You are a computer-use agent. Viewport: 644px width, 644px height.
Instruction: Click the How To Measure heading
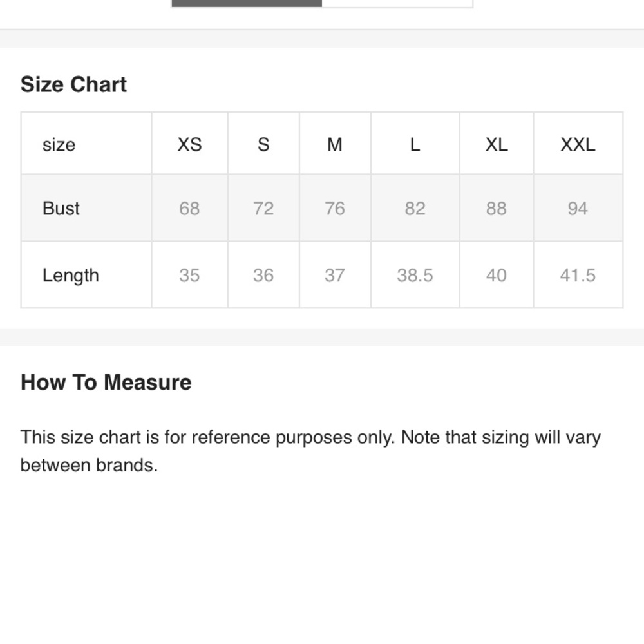pyautogui.click(x=106, y=383)
